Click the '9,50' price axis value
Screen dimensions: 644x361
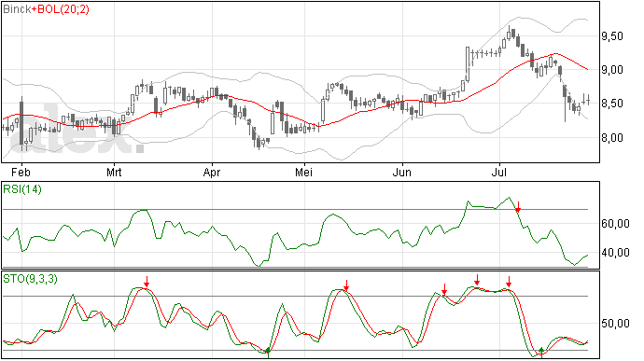tap(612, 36)
